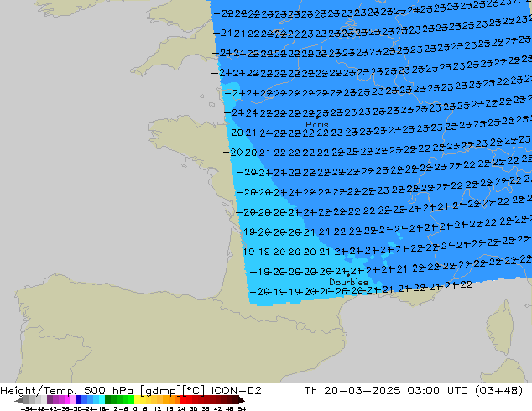Click the bright green swatch in color legend
Screen dimensions: 532x411
(131, 400)
